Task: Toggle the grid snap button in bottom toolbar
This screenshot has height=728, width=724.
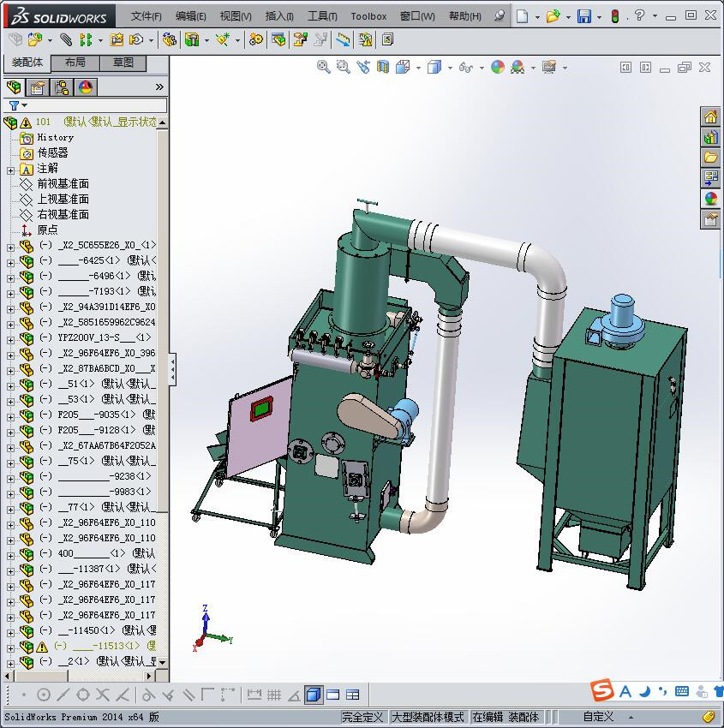Action: [x=274, y=695]
